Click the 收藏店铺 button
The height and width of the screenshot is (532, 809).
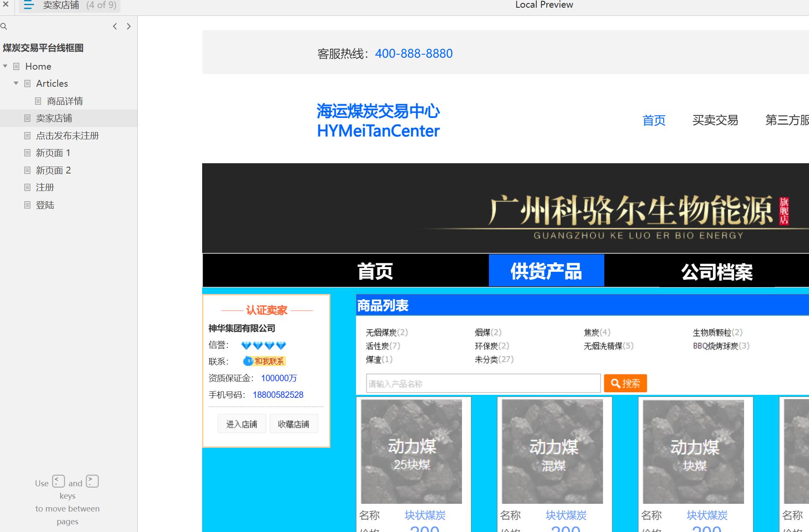tap(294, 424)
